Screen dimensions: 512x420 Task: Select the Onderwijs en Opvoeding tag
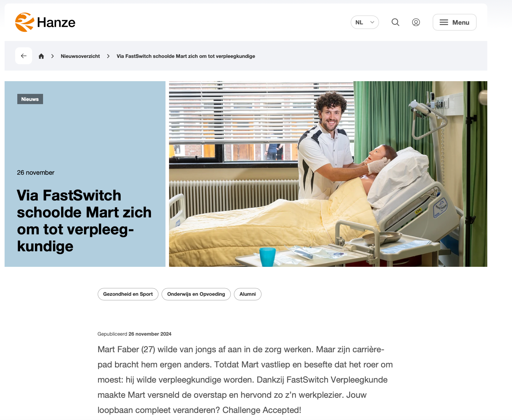pos(196,294)
